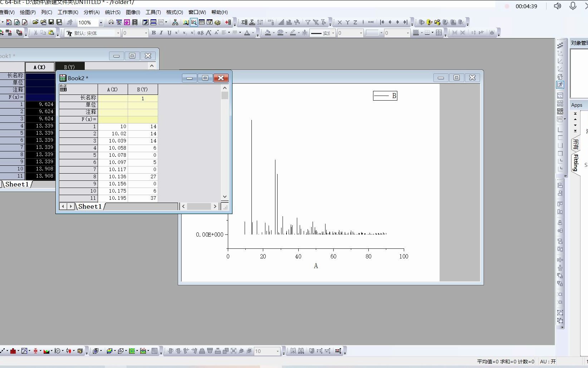
Task: Click the Print icon in toolbar
Action: click(x=111, y=22)
